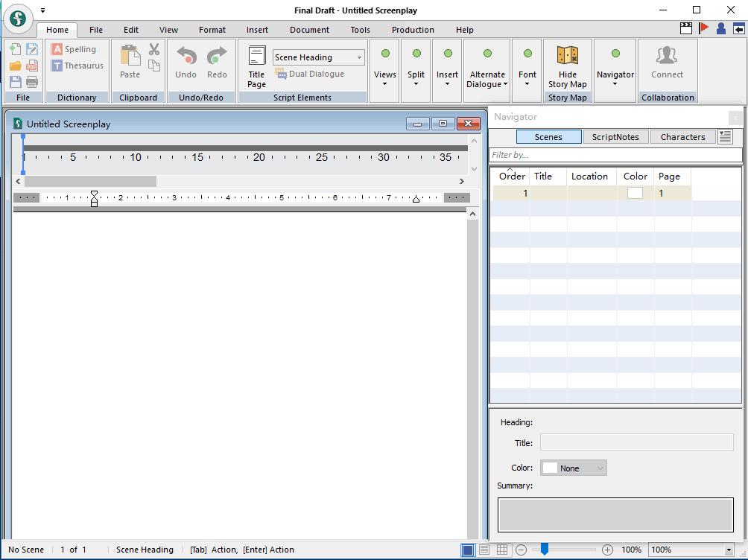This screenshot has width=748, height=560.
Task: Click the white Color swatch in scene row 1
Action: point(635,193)
